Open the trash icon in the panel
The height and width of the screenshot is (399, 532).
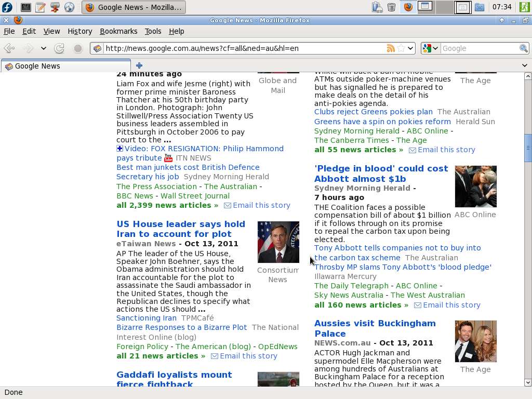click(x=391, y=7)
